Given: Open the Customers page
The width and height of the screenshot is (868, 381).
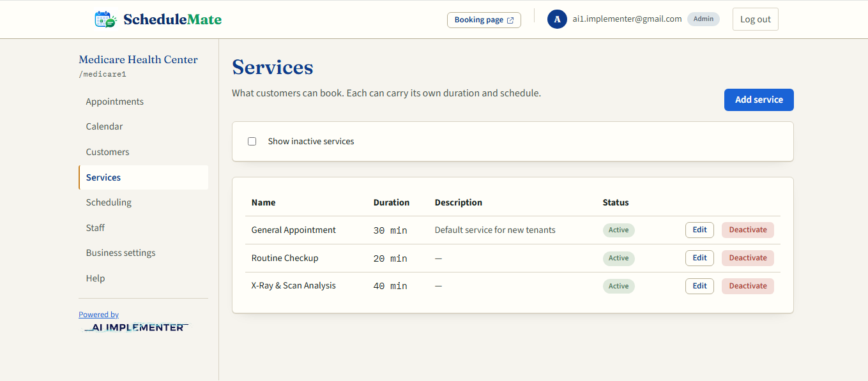Looking at the screenshot, I should (x=143, y=152).
